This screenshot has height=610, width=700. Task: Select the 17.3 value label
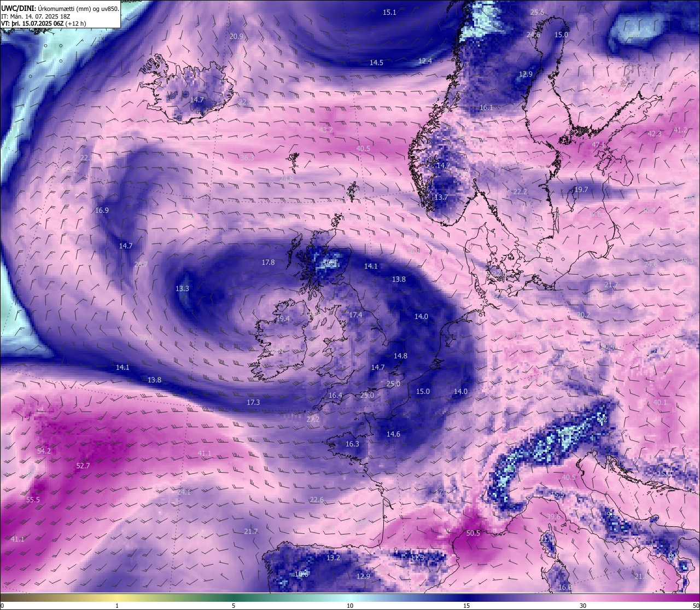tap(253, 402)
